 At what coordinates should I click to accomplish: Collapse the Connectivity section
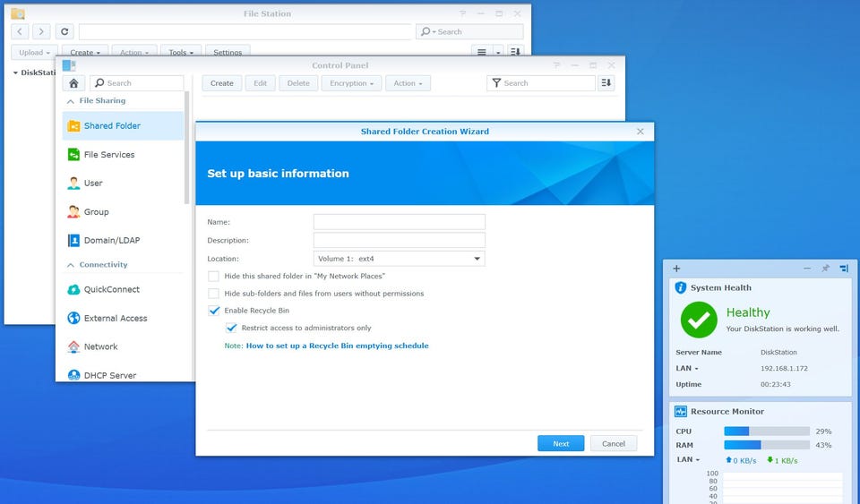pos(72,265)
